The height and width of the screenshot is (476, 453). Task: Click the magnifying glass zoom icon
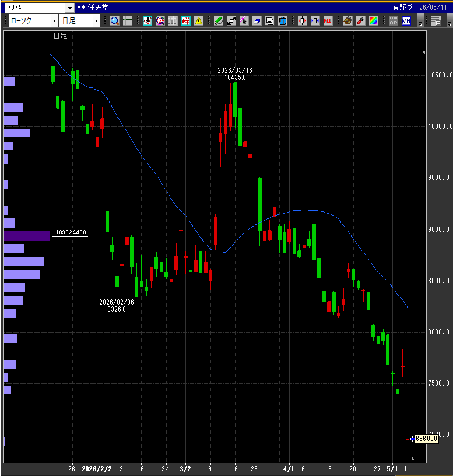(x=114, y=21)
